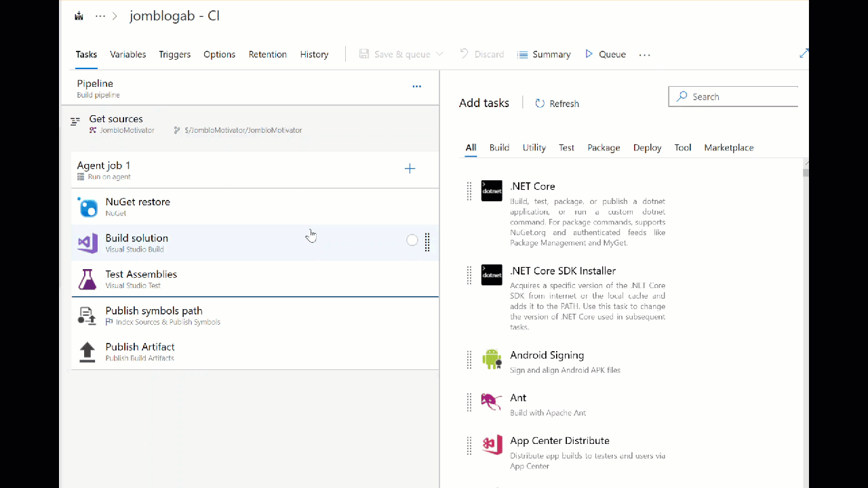Select the Android Signing task title

pyautogui.click(x=547, y=355)
